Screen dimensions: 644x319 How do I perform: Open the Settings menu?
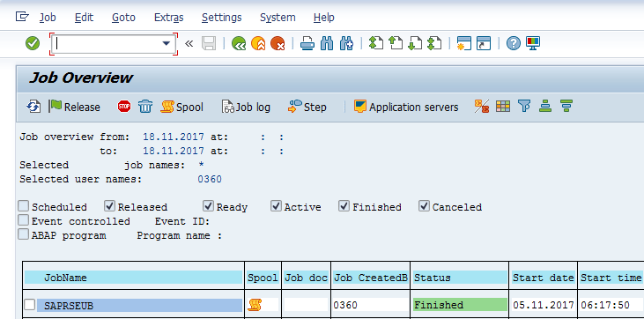222,18
